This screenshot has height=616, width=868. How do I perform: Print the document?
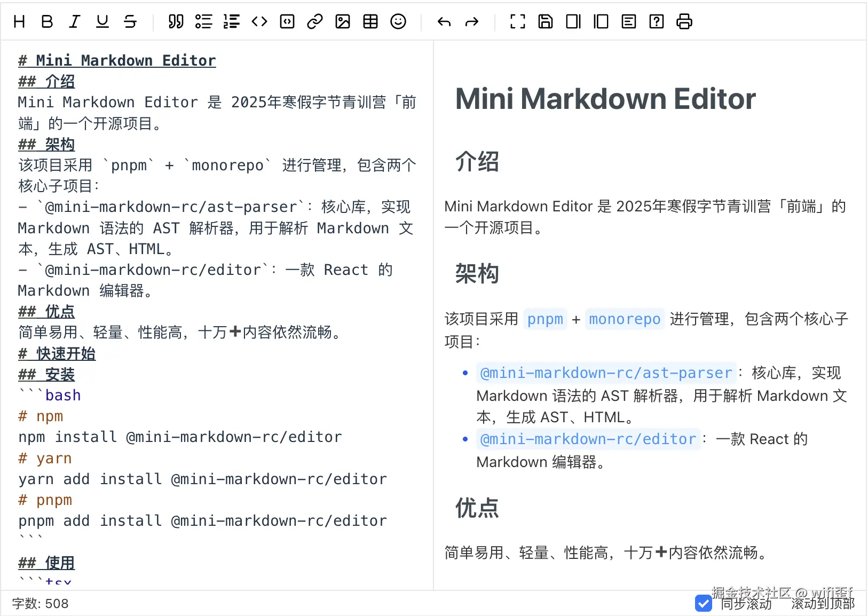[x=684, y=21]
